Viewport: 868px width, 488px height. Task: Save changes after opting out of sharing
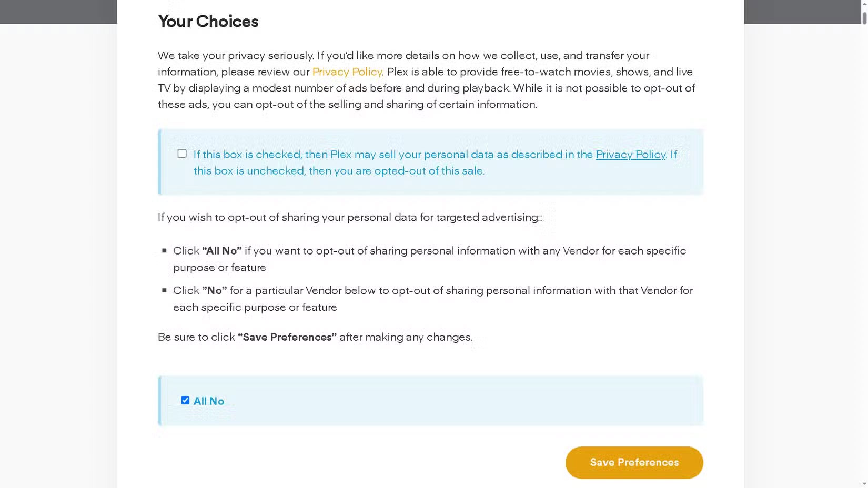pyautogui.click(x=634, y=462)
